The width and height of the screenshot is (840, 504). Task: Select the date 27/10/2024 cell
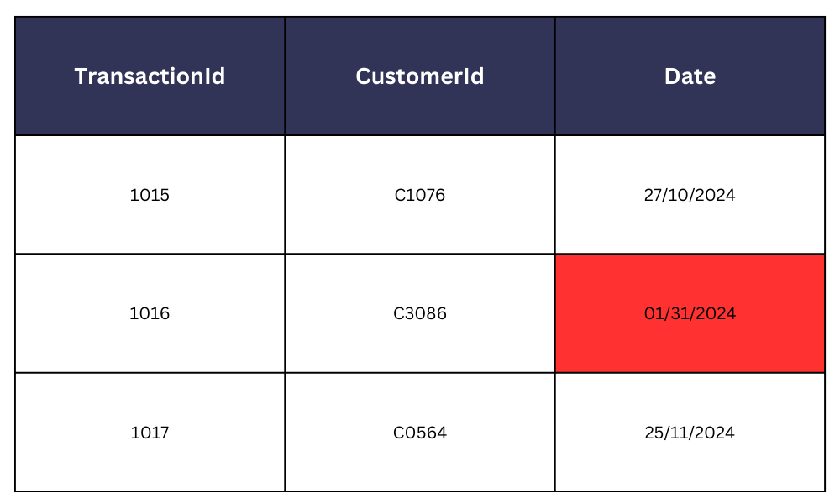(x=690, y=195)
